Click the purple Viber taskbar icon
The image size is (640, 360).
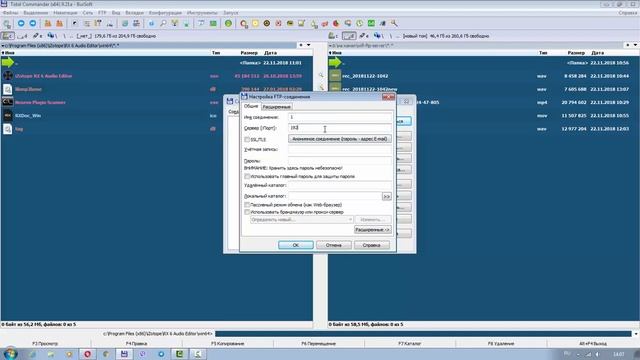(x=142, y=354)
